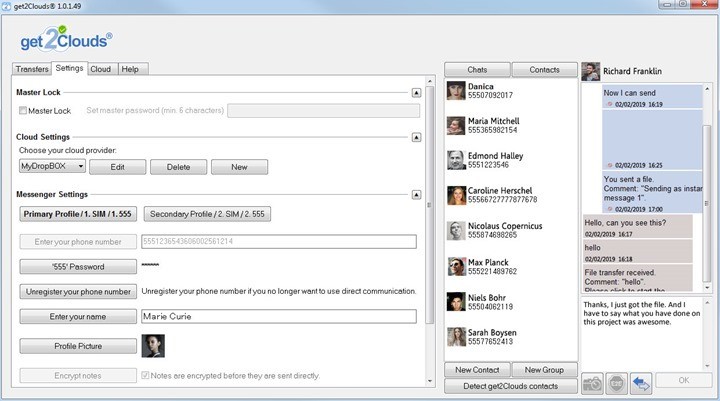Screen dimensions: 720x401
Task: Click the phone number input field
Action: [x=279, y=242]
